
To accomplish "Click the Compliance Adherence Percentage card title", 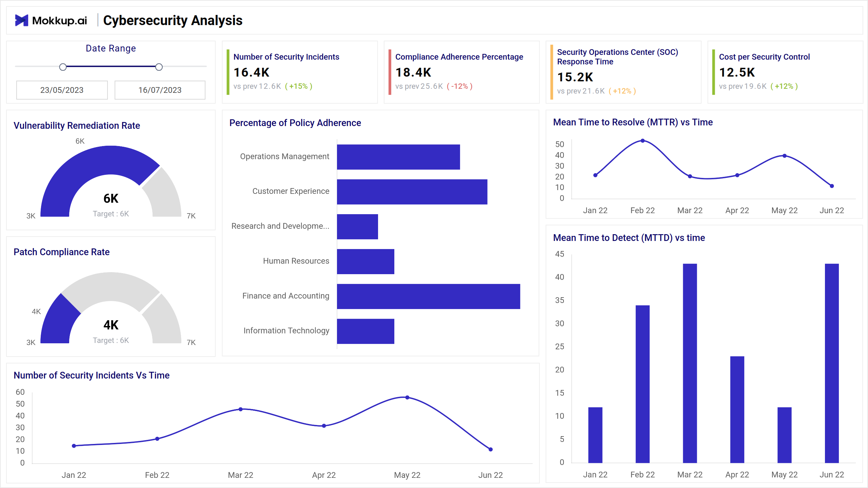I will [459, 57].
